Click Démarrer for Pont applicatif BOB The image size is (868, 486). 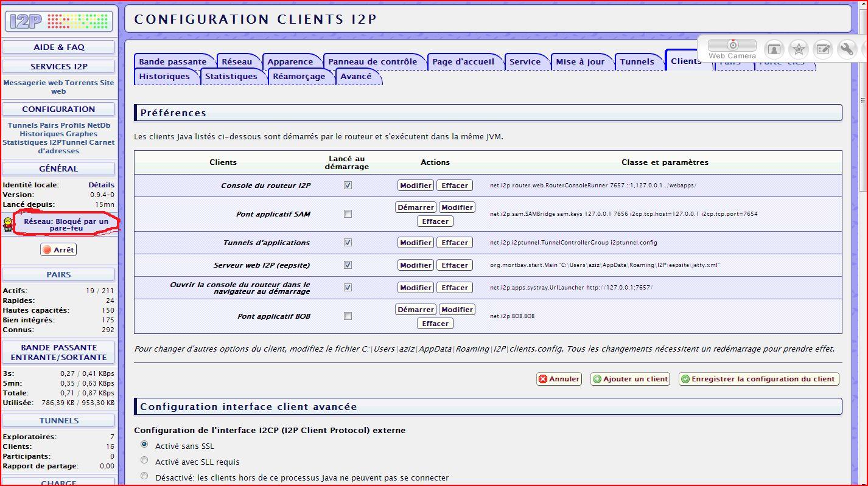coord(416,310)
